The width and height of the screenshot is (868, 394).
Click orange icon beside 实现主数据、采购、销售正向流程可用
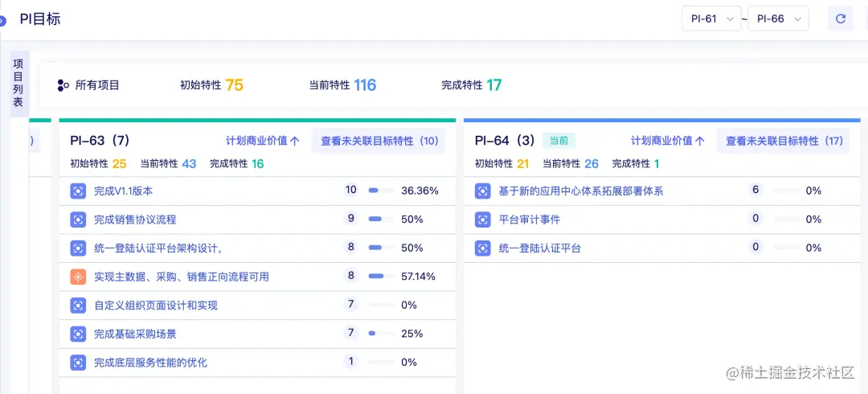78,277
